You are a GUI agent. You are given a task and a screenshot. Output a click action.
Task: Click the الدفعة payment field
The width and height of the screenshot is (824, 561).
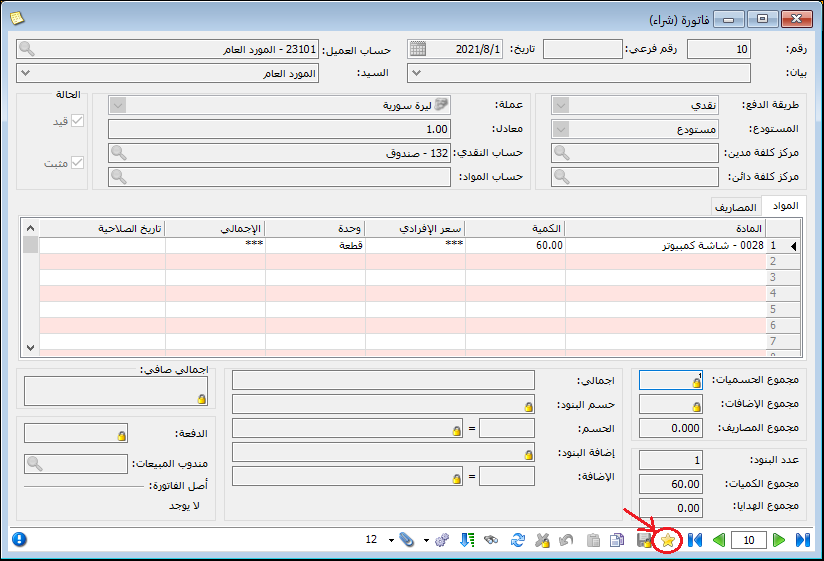point(76,434)
